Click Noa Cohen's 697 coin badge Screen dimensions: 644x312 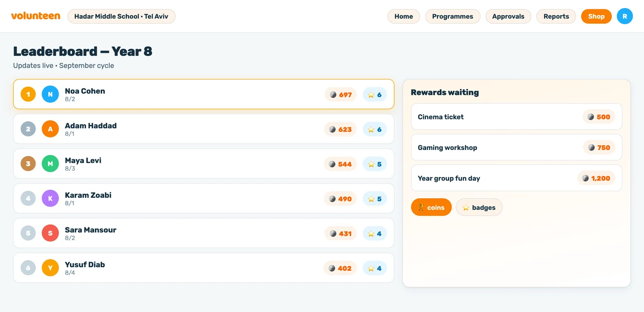coord(341,95)
